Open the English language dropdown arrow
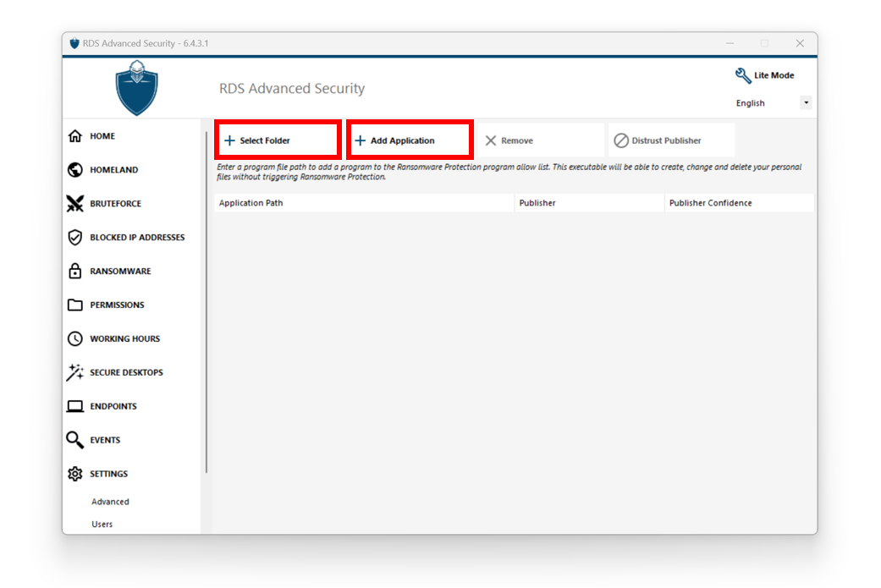881x588 pixels. (x=807, y=102)
